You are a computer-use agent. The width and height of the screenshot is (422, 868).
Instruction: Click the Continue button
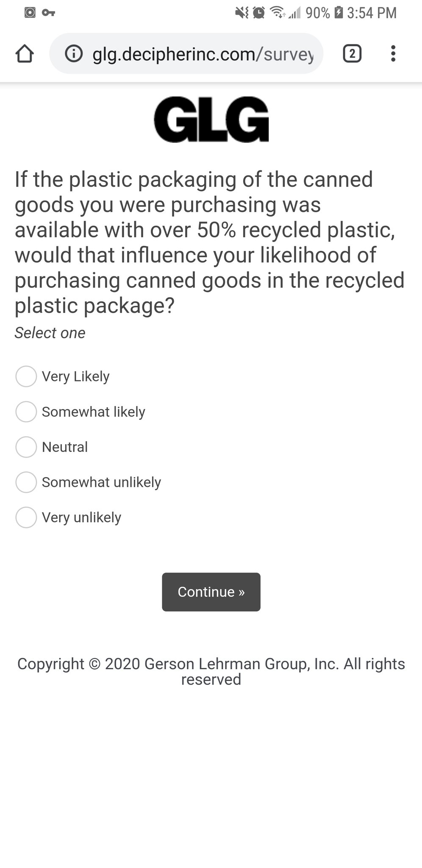[211, 592]
